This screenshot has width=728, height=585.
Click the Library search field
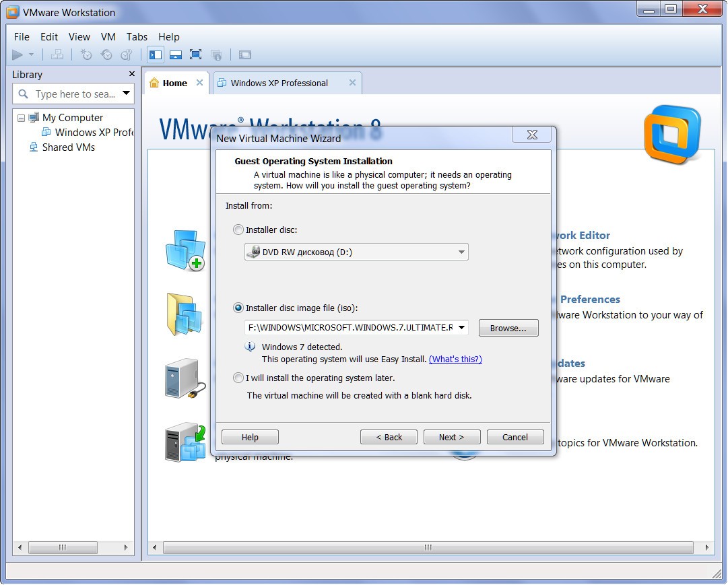coord(73,94)
